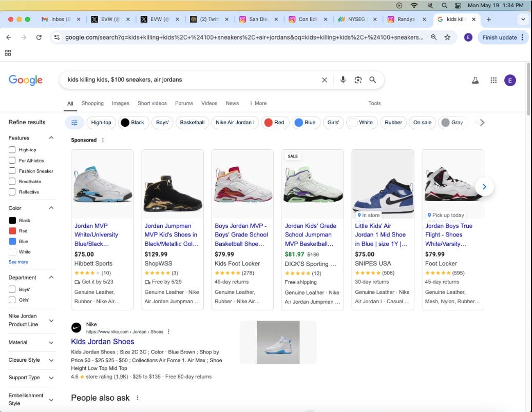
Task: Open a new browser tab with plus
Action: (x=488, y=19)
